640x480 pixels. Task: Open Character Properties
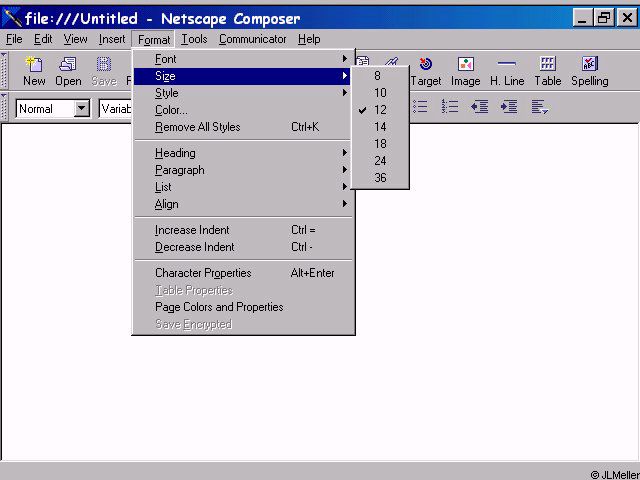[243, 273]
